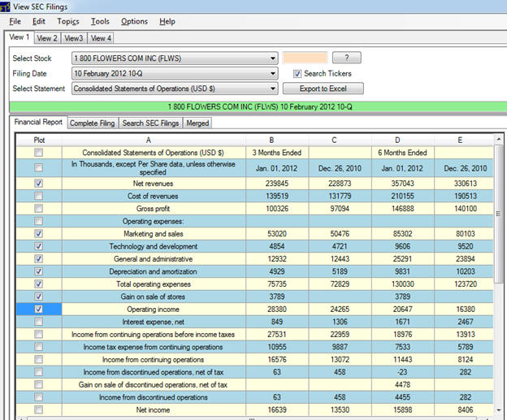This screenshot has height=420, width=507.
Task: Toggle the Search Tickers checkbox
Action: coord(297,73)
